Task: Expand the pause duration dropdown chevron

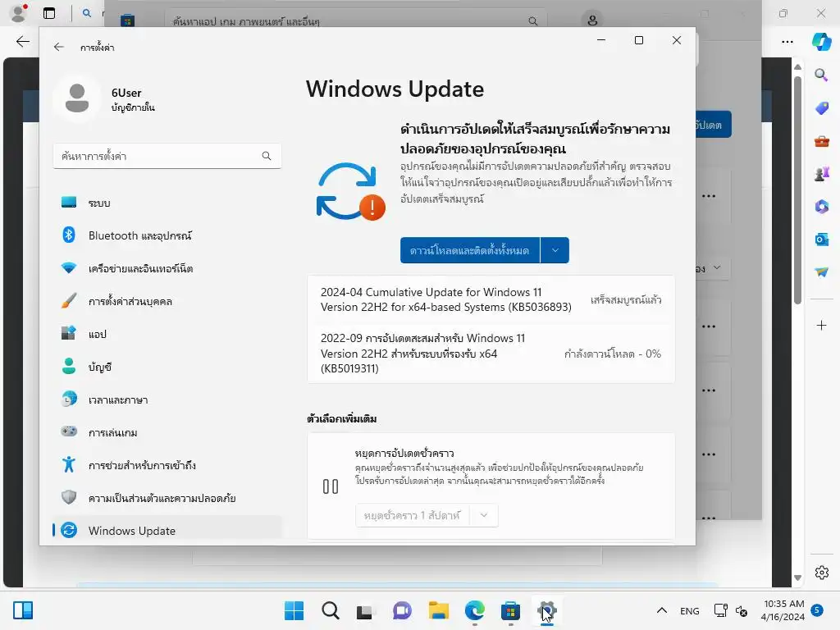Action: tap(484, 515)
